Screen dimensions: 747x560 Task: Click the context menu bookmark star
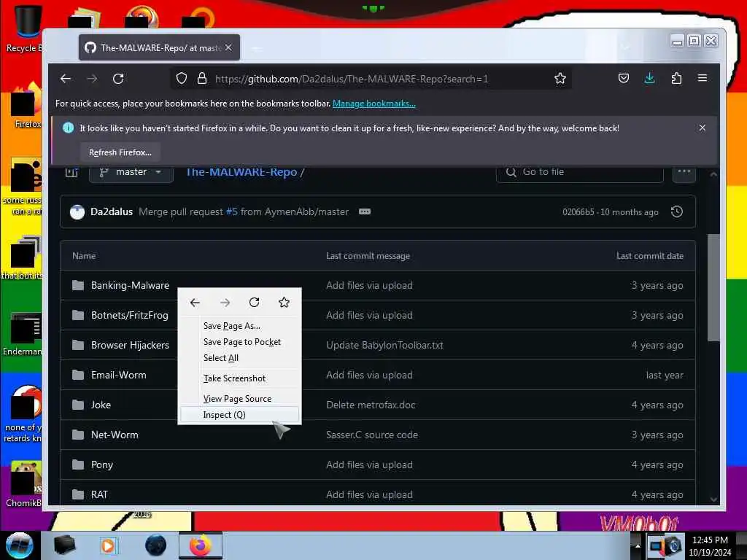284,303
